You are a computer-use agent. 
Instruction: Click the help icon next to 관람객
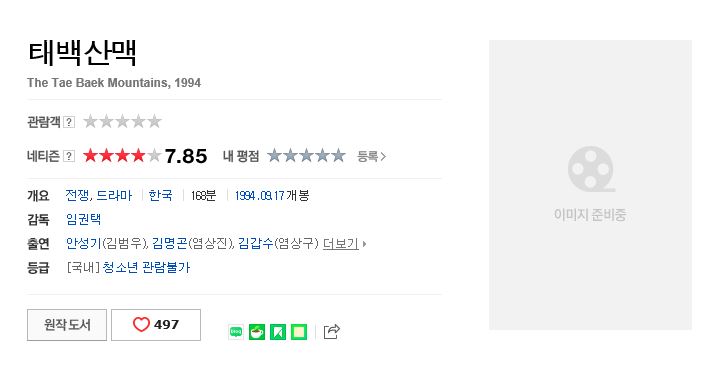pyautogui.click(x=69, y=122)
